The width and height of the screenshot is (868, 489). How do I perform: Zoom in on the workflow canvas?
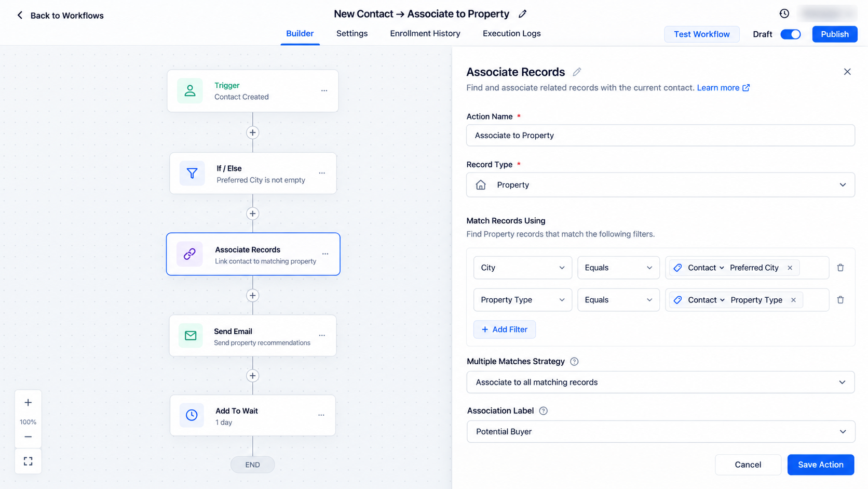pyautogui.click(x=28, y=403)
